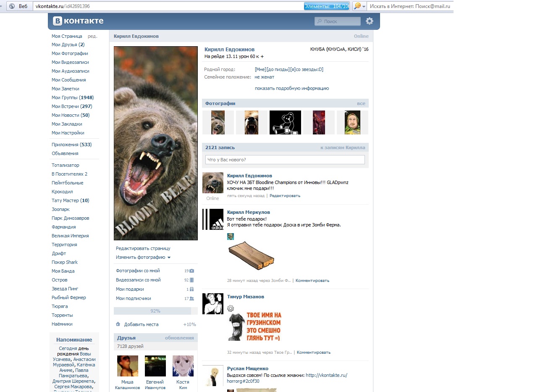Open Мои Аудиозаписи in left menu
The height and width of the screenshot is (392, 535).
coord(70,71)
